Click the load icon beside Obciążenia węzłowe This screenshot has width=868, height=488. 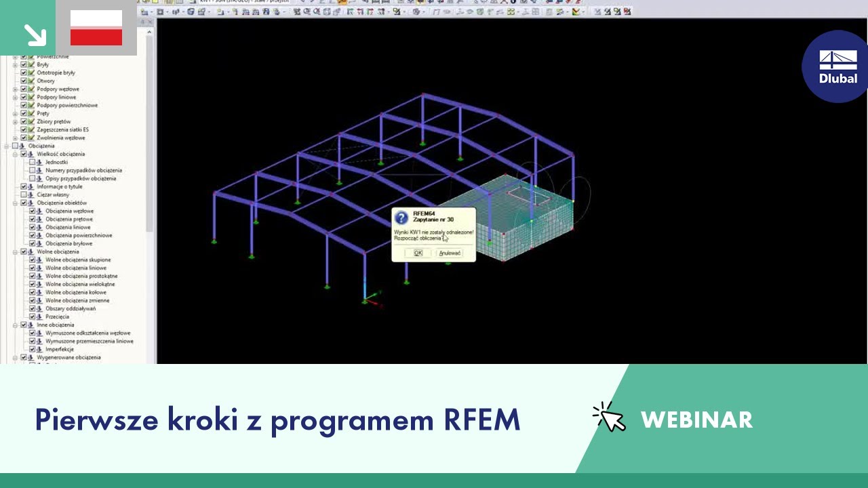click(x=39, y=211)
